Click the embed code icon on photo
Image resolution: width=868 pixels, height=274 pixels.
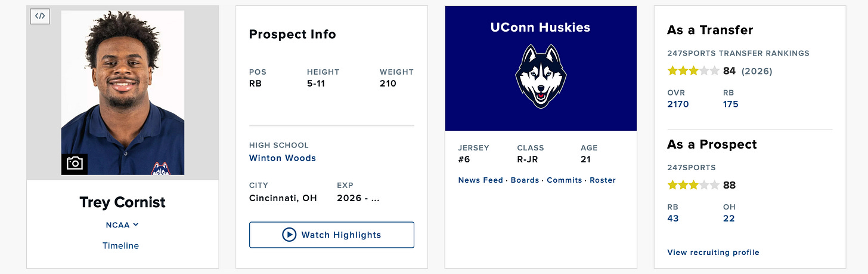(x=40, y=16)
